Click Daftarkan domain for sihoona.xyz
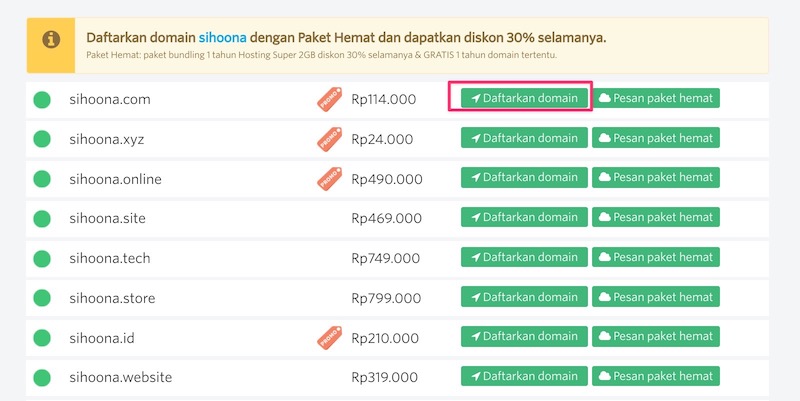The height and width of the screenshot is (401, 800). (524, 138)
